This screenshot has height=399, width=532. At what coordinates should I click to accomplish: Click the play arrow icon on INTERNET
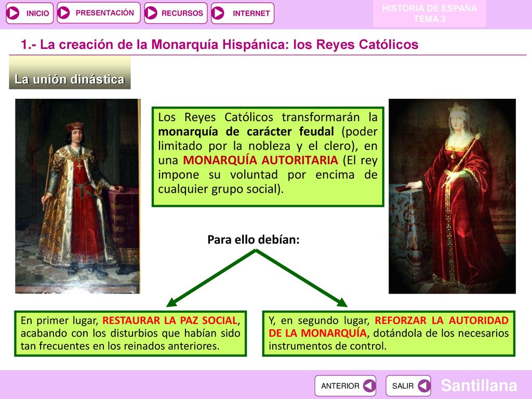pyautogui.click(x=218, y=13)
